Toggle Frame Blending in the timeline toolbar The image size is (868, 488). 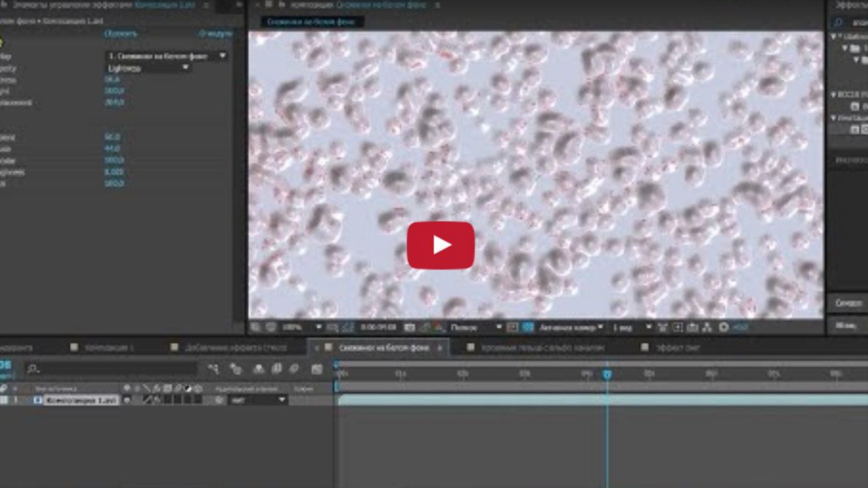(277, 369)
